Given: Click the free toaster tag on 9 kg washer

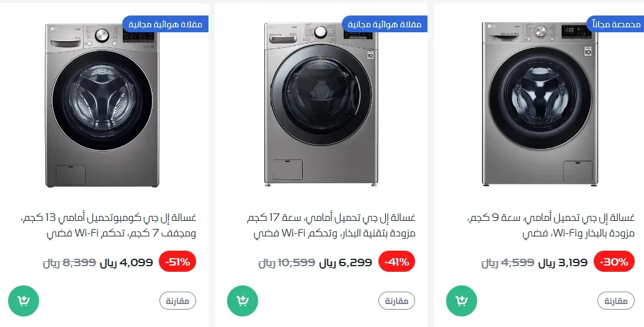Looking at the screenshot, I should [615, 24].
